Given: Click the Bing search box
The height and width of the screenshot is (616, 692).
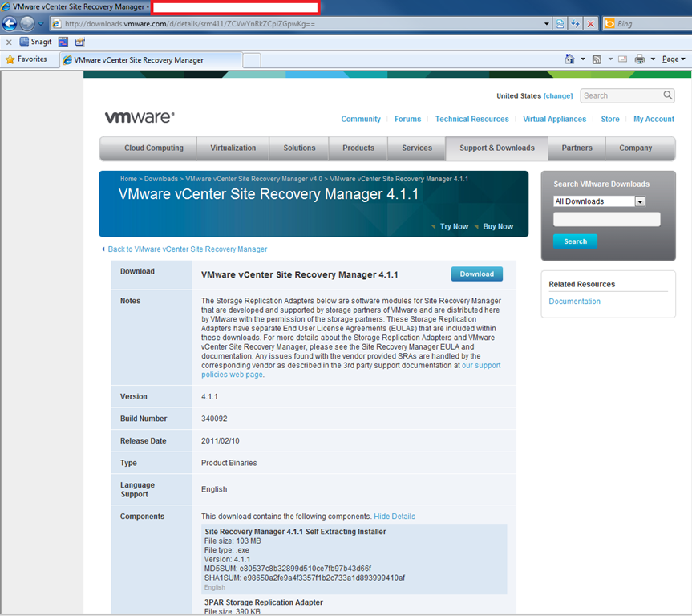Looking at the screenshot, I should coord(654,24).
